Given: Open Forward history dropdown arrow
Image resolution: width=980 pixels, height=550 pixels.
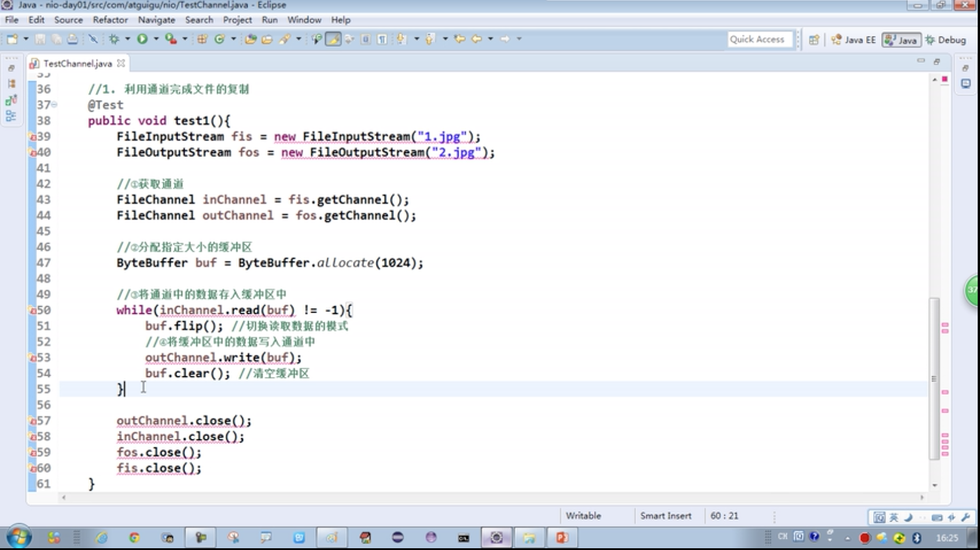Looking at the screenshot, I should coord(519,39).
